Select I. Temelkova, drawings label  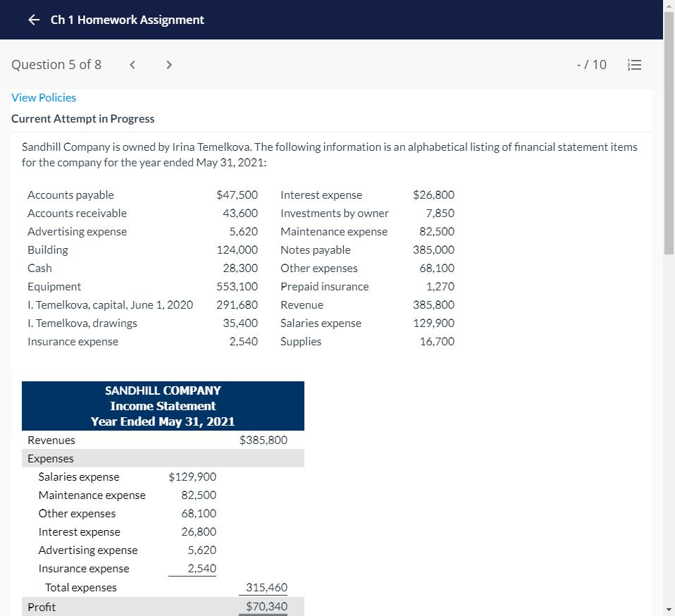pyautogui.click(x=82, y=324)
